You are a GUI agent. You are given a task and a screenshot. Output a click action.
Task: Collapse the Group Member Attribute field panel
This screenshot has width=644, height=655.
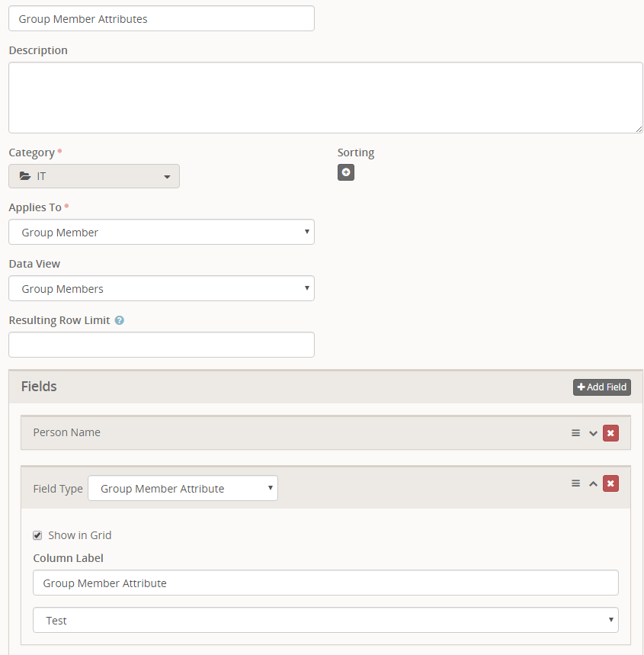coord(593,483)
